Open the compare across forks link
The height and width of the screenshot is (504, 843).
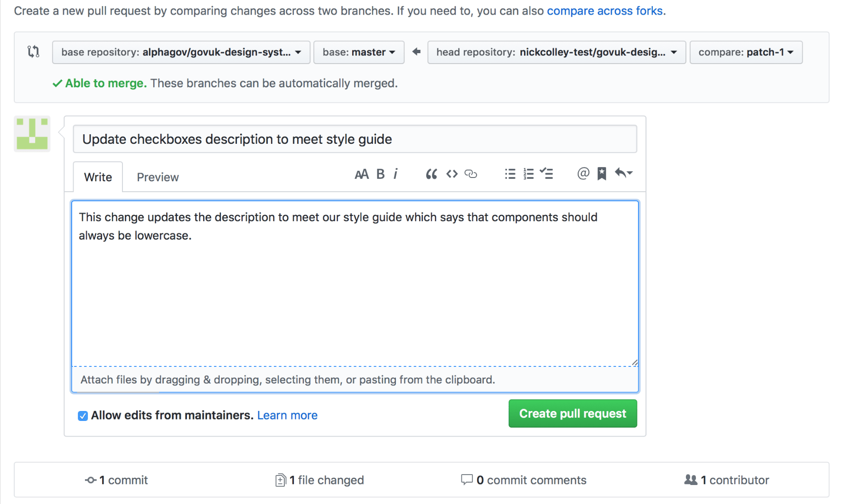click(x=605, y=10)
